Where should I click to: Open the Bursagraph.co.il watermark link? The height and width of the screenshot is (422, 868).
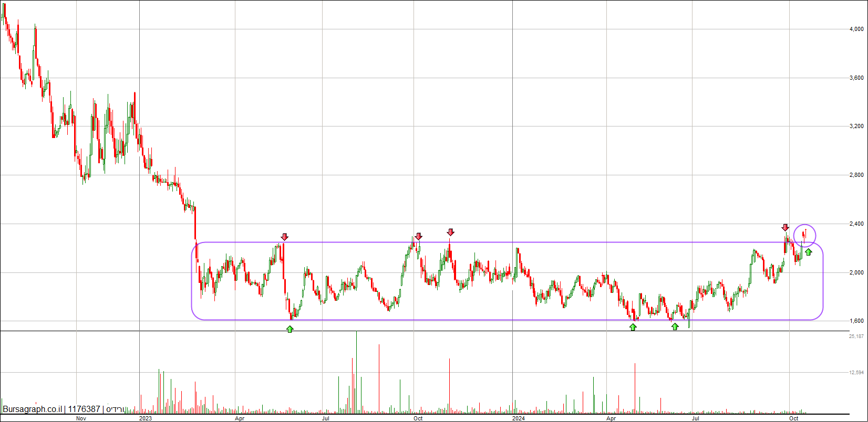(x=32, y=409)
